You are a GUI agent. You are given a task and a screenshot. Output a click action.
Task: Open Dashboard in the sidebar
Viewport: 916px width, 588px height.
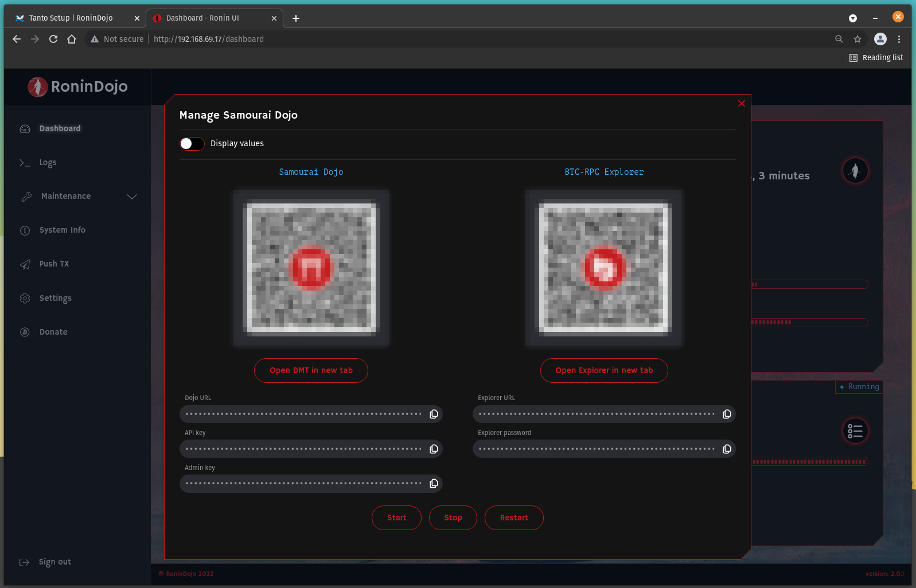point(60,128)
